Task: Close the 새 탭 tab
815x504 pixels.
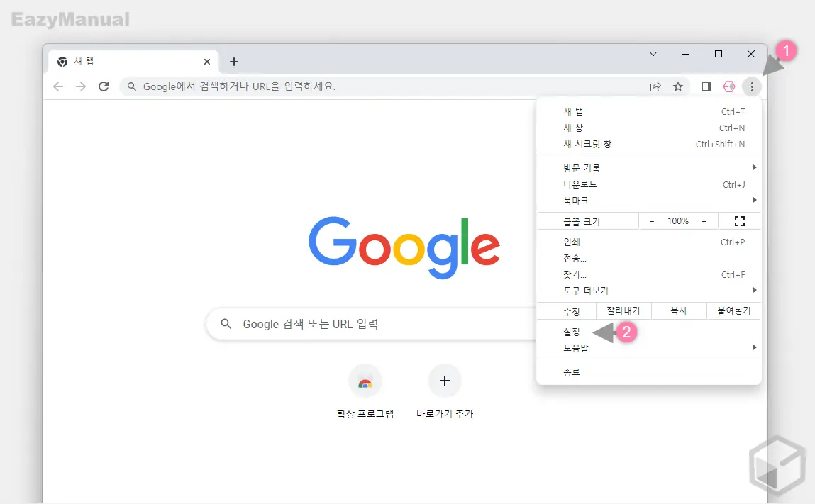Action: [207, 62]
